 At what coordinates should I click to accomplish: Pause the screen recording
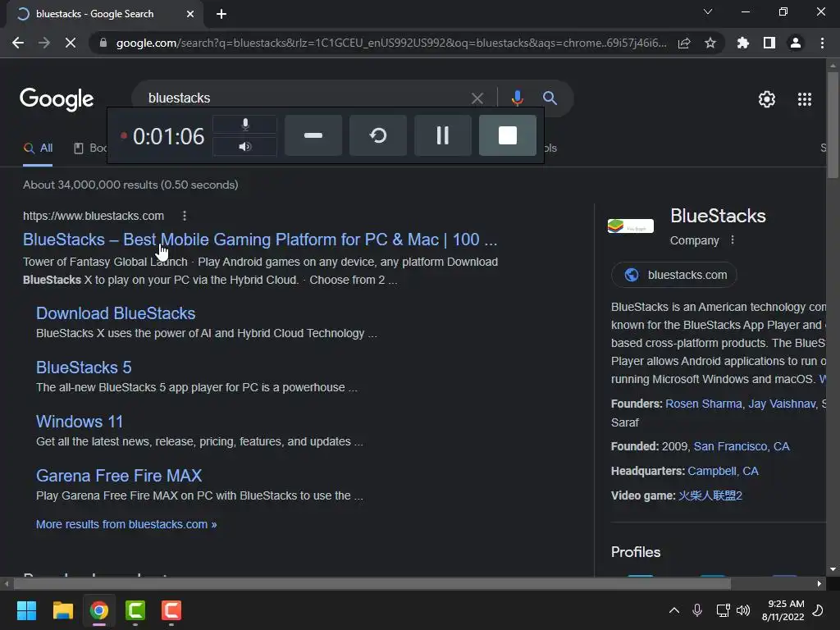click(x=442, y=135)
